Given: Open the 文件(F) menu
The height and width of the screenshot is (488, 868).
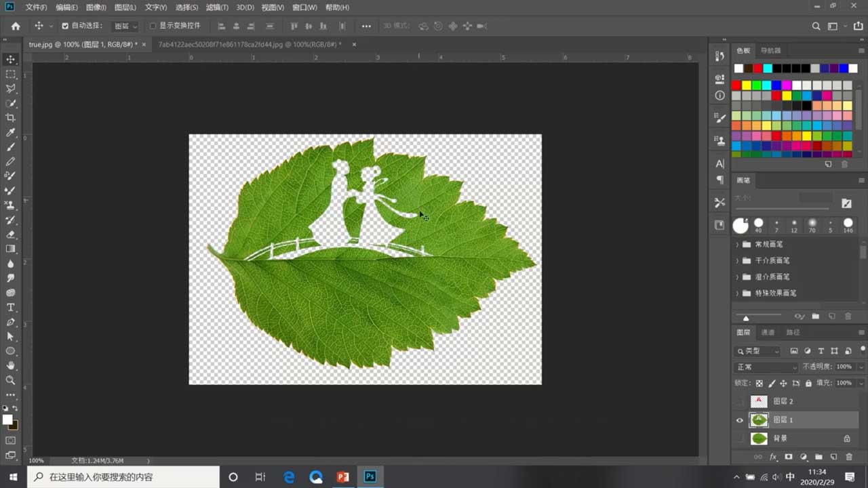Looking at the screenshot, I should [37, 7].
